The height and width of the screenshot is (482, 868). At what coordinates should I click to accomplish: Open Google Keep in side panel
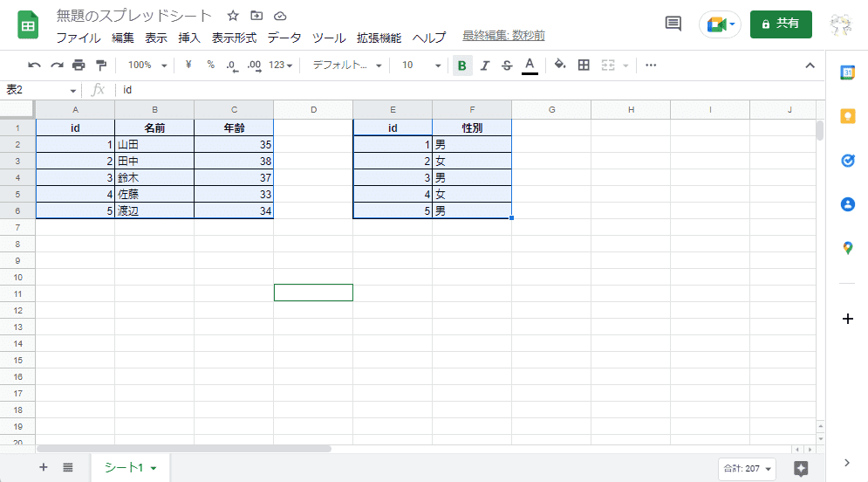click(x=847, y=116)
